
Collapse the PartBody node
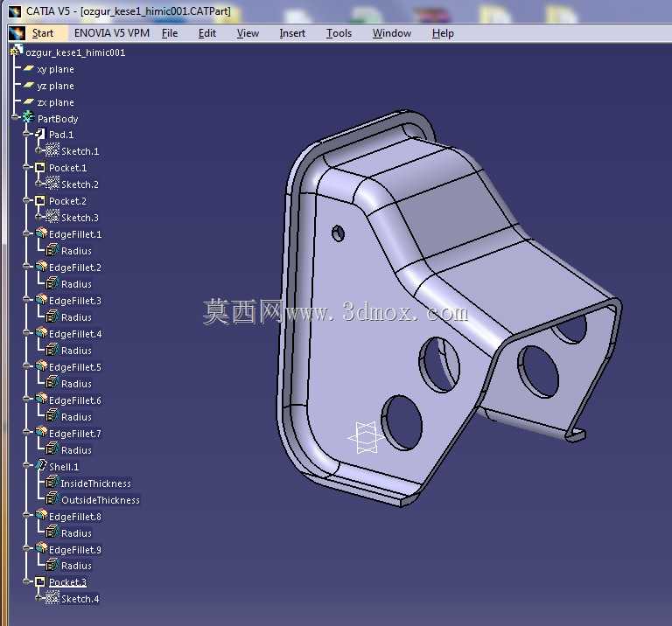pyautogui.click(x=16, y=117)
